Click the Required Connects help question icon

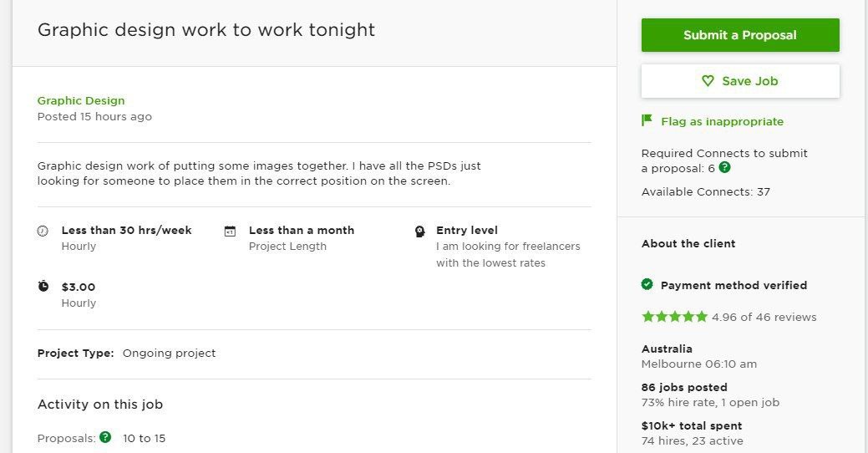[724, 167]
